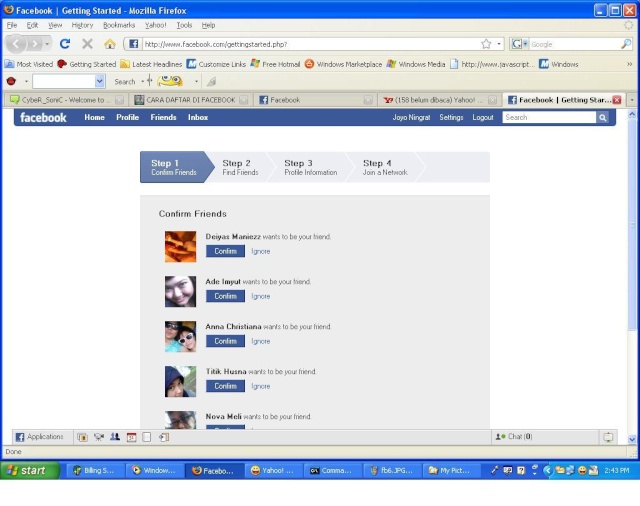Screen dimensions: 640x506
Task: Click Ade Imyut profile picture
Action: (x=180, y=291)
